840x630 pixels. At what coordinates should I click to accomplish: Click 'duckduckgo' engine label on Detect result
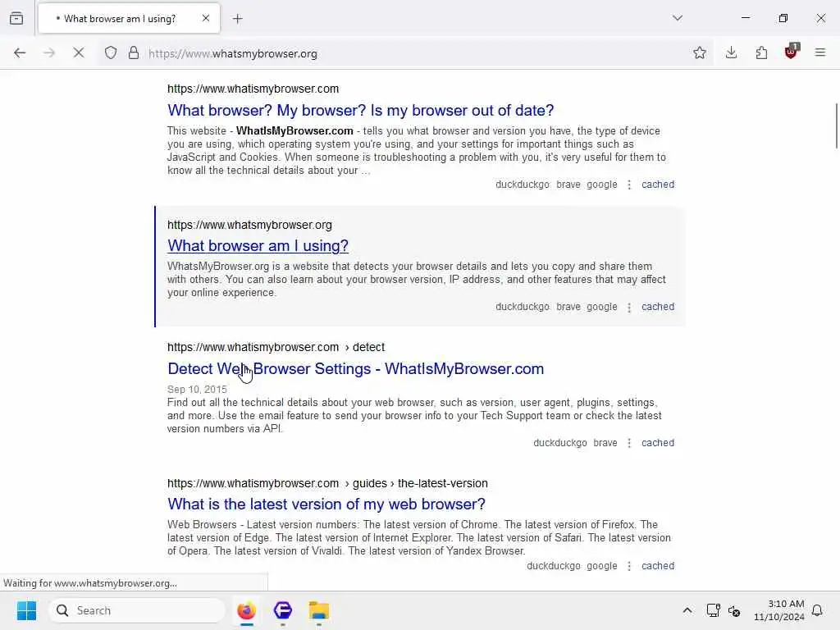(x=559, y=443)
